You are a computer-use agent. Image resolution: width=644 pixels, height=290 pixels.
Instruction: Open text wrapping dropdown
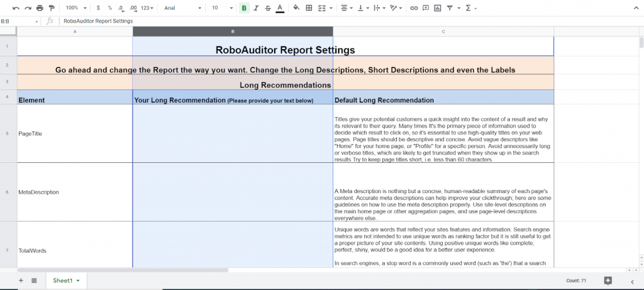379,8
